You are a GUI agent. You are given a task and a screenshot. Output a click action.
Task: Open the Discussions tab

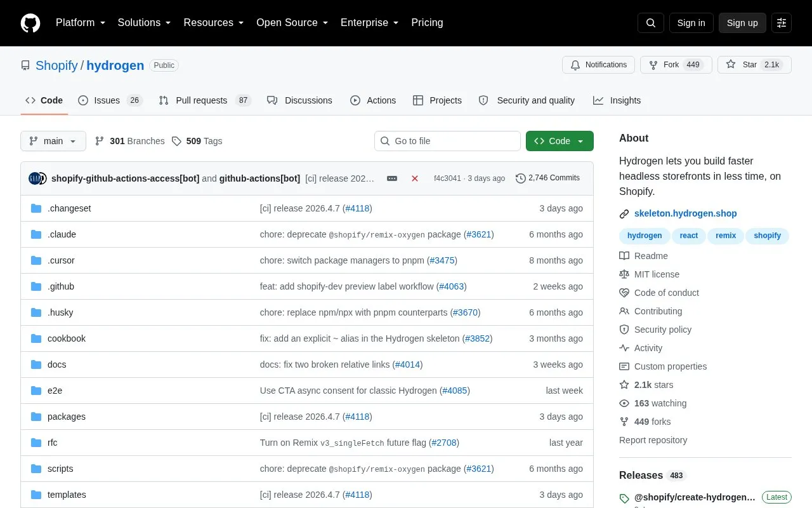(299, 100)
